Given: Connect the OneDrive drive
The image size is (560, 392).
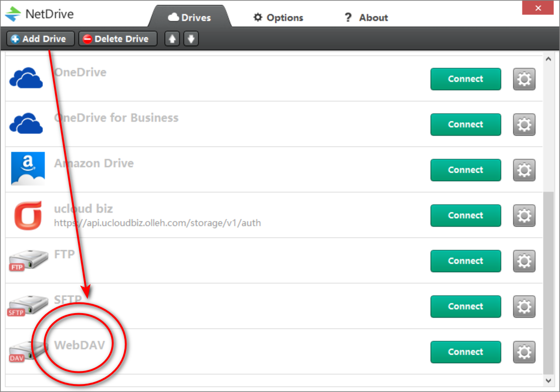Looking at the screenshot, I should point(466,79).
